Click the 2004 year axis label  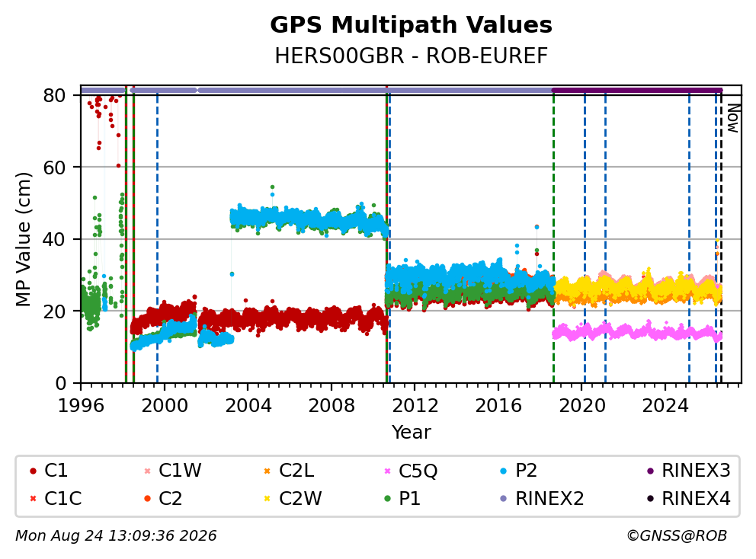pos(248,406)
